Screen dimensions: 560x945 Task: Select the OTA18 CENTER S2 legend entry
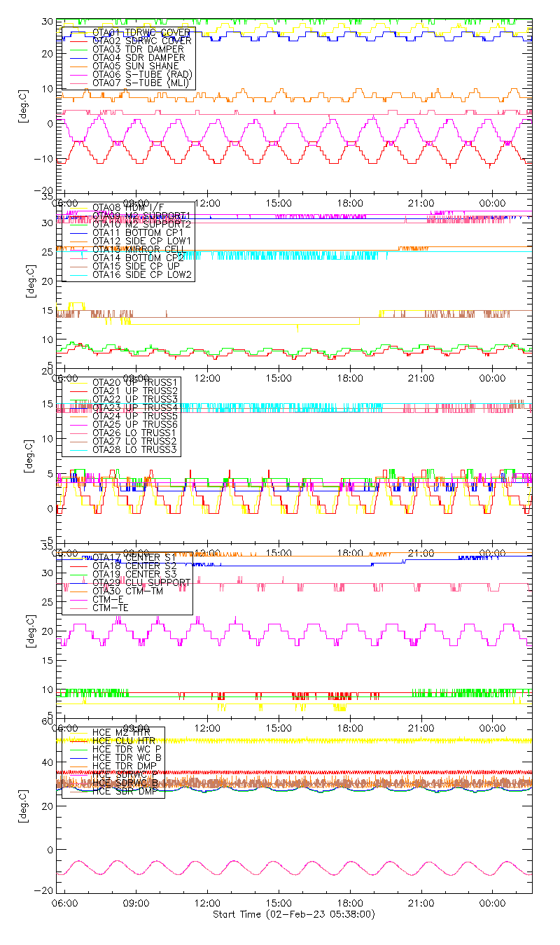point(134,566)
